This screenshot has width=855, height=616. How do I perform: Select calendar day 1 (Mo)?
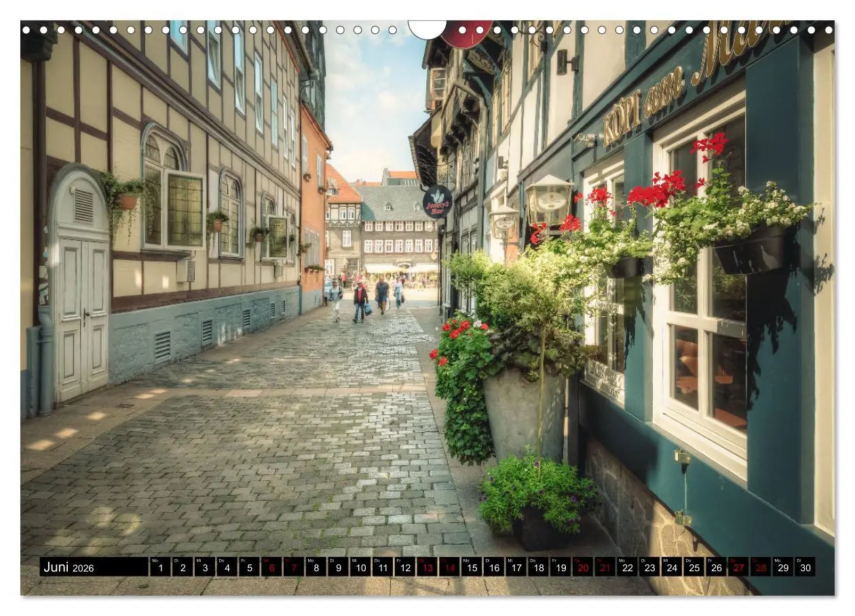(160, 567)
